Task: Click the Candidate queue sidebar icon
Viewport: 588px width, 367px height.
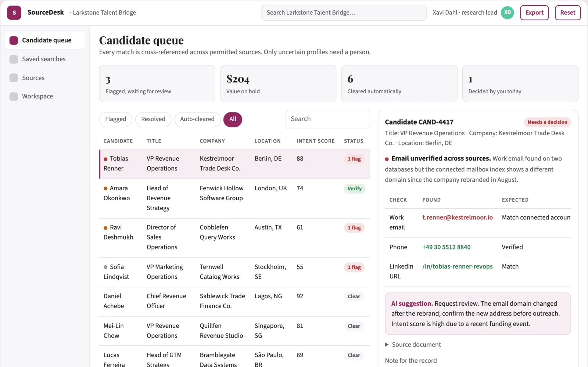Action: coord(14,40)
